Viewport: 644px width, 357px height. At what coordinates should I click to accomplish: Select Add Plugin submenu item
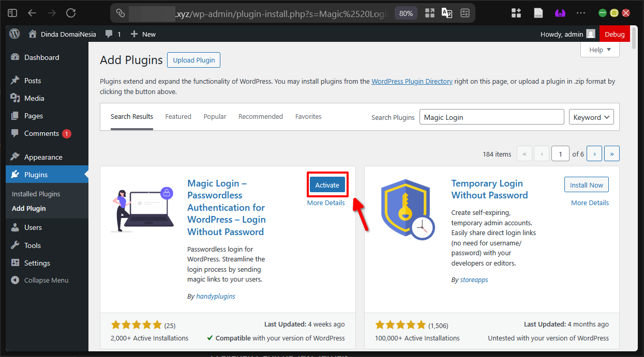click(29, 208)
